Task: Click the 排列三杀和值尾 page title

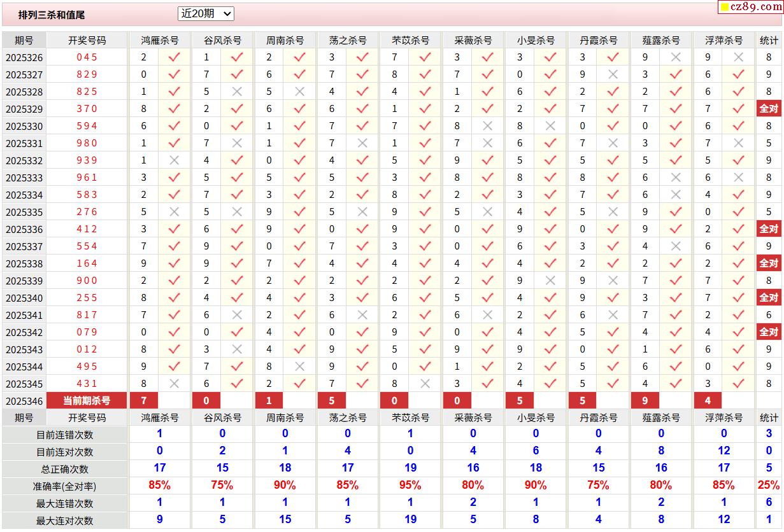Action: (x=52, y=15)
